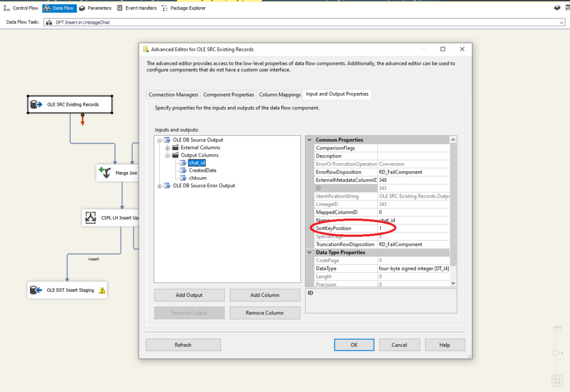Collapse the Data Type Properties section
The width and height of the screenshot is (570, 392).
click(x=309, y=252)
